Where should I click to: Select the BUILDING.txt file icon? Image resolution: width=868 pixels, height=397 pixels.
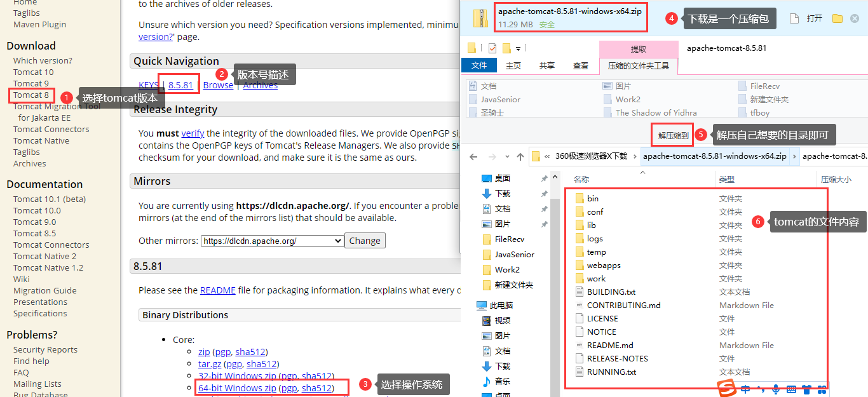click(x=580, y=292)
